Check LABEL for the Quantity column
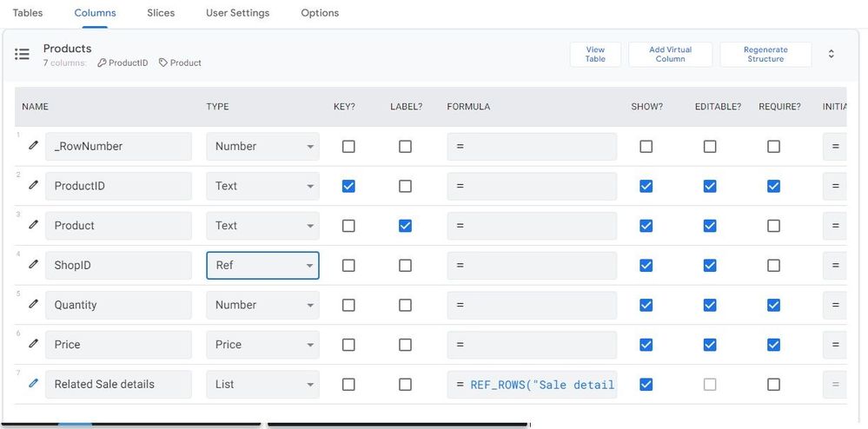The width and height of the screenshot is (868, 429). click(405, 305)
